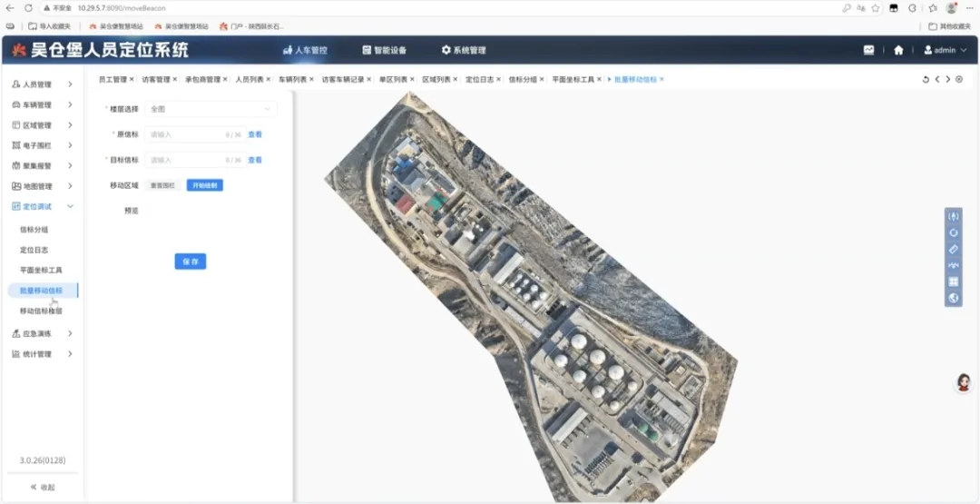Select 移动信标楼层 in the sidebar submenu

pos(41,311)
